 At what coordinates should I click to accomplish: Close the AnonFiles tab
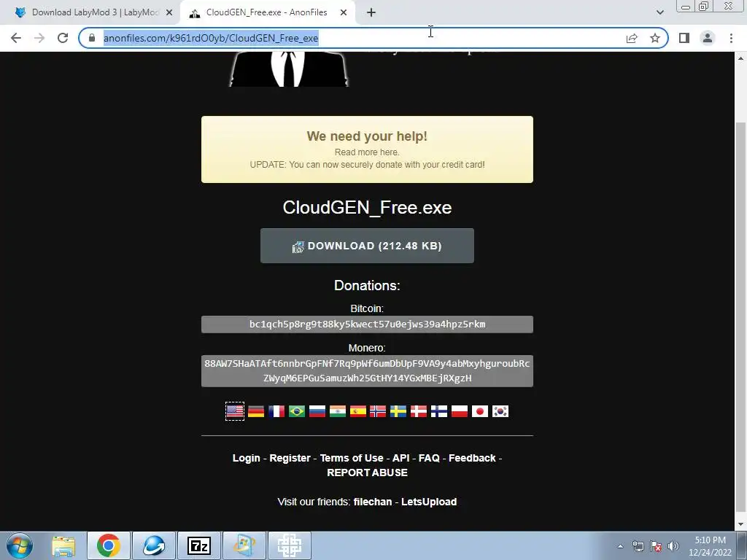coord(344,13)
